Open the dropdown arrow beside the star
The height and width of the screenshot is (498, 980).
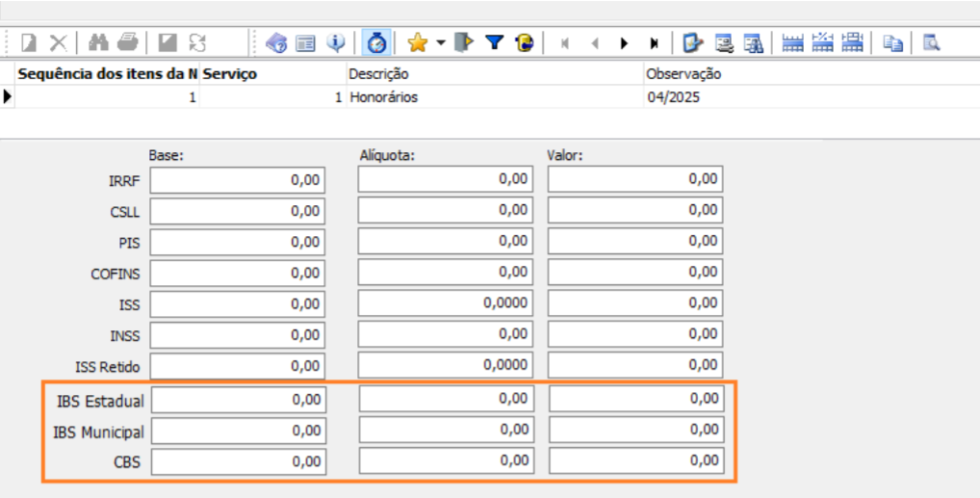point(440,42)
